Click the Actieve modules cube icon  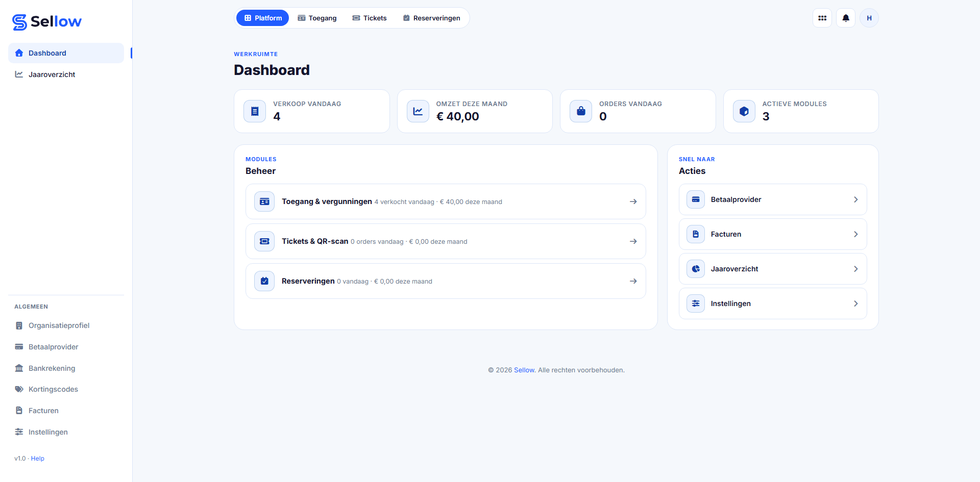744,111
